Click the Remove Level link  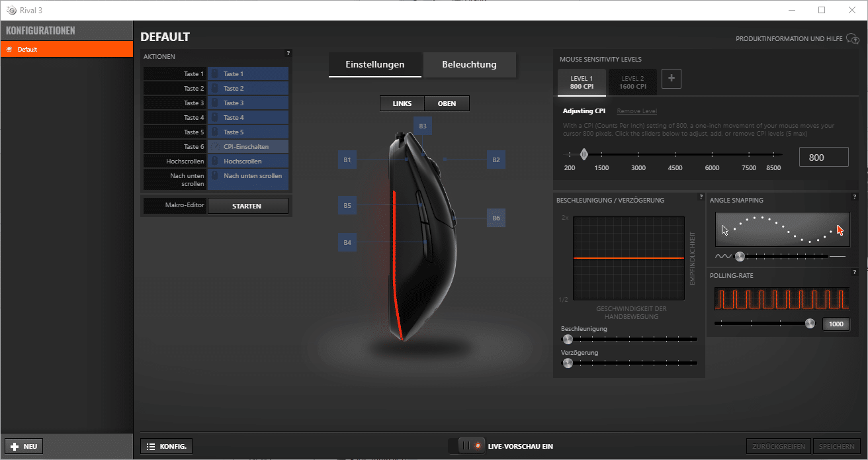(636, 111)
